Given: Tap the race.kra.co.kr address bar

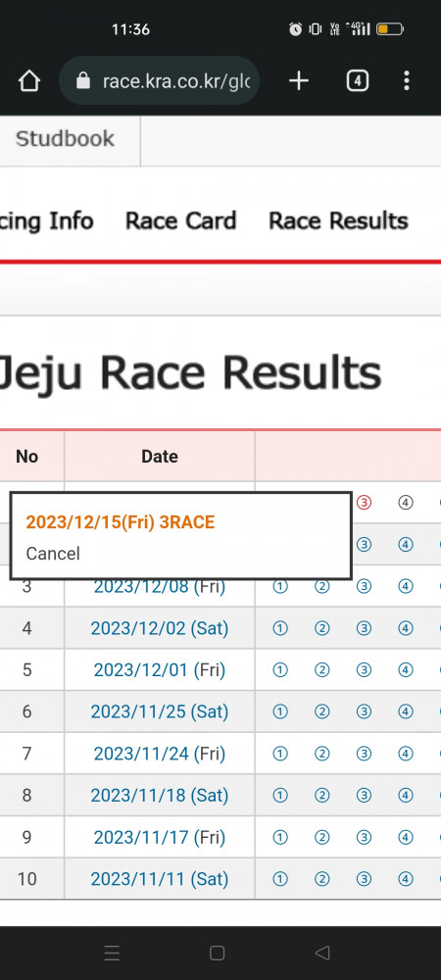Looking at the screenshot, I should click(160, 80).
